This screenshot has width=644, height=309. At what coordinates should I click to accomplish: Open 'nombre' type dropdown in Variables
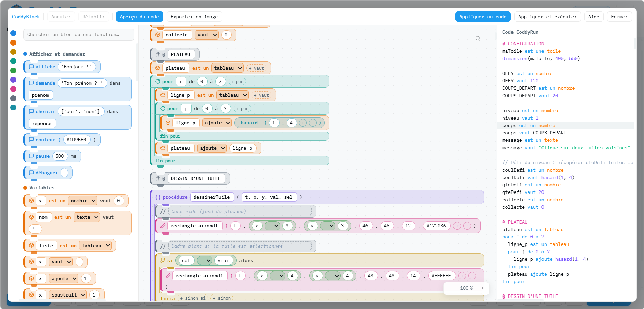(x=83, y=201)
